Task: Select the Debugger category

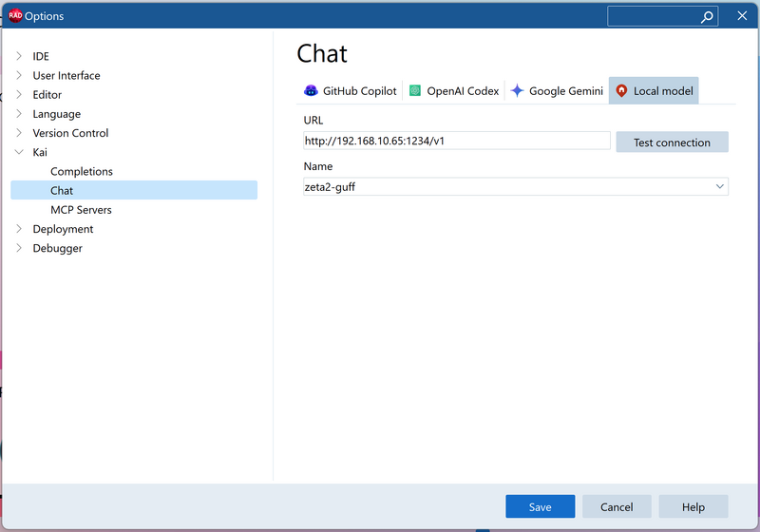Action: pyautogui.click(x=57, y=249)
